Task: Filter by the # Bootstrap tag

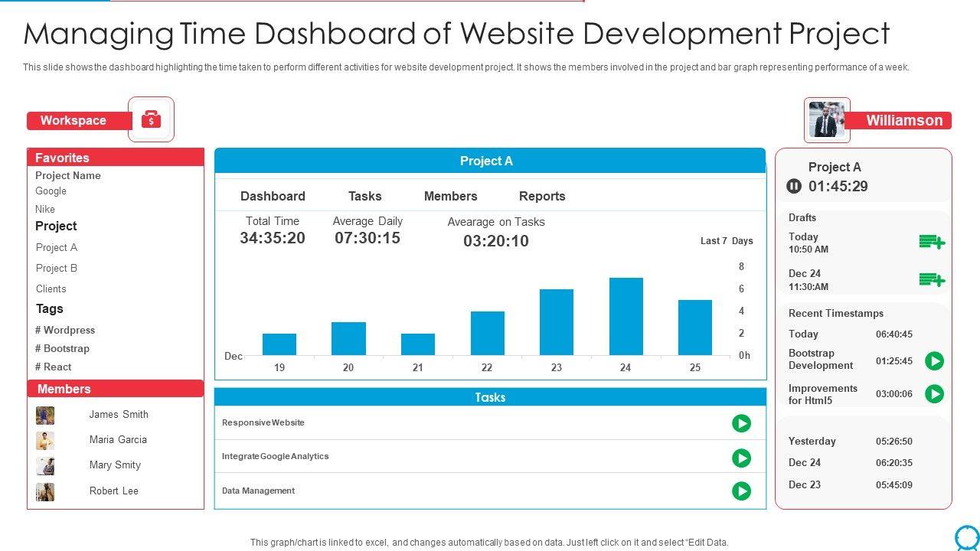Action: click(x=62, y=348)
